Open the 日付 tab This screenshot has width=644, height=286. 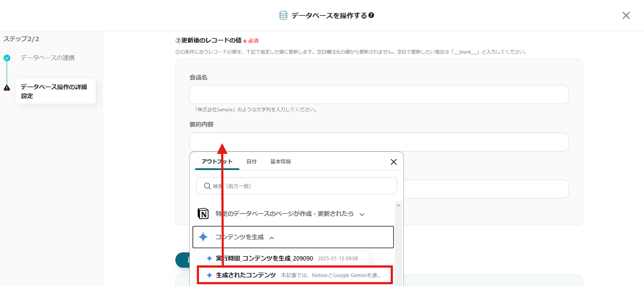252,162
